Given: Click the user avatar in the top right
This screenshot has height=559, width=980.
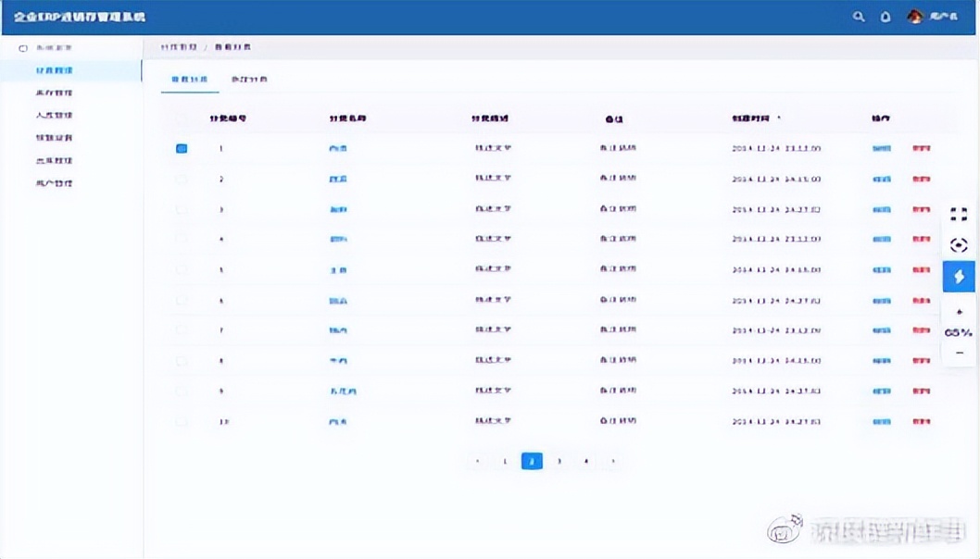Looking at the screenshot, I should (913, 16).
